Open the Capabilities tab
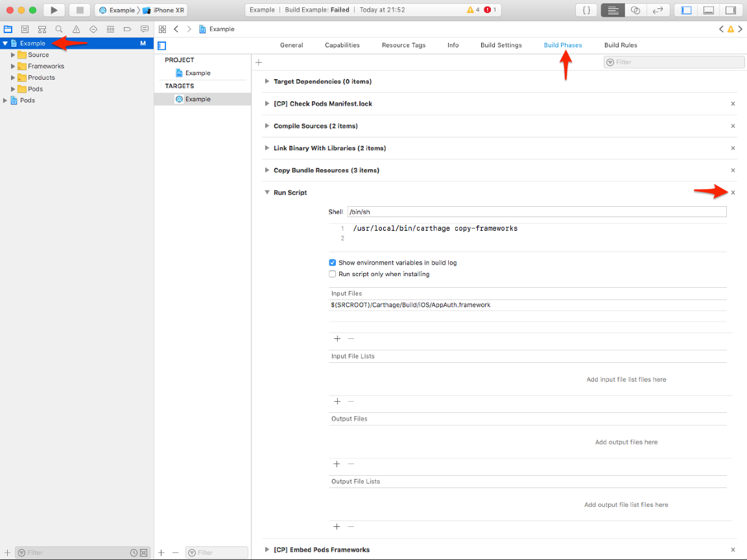Viewport: 747px width, 560px height. [x=342, y=45]
